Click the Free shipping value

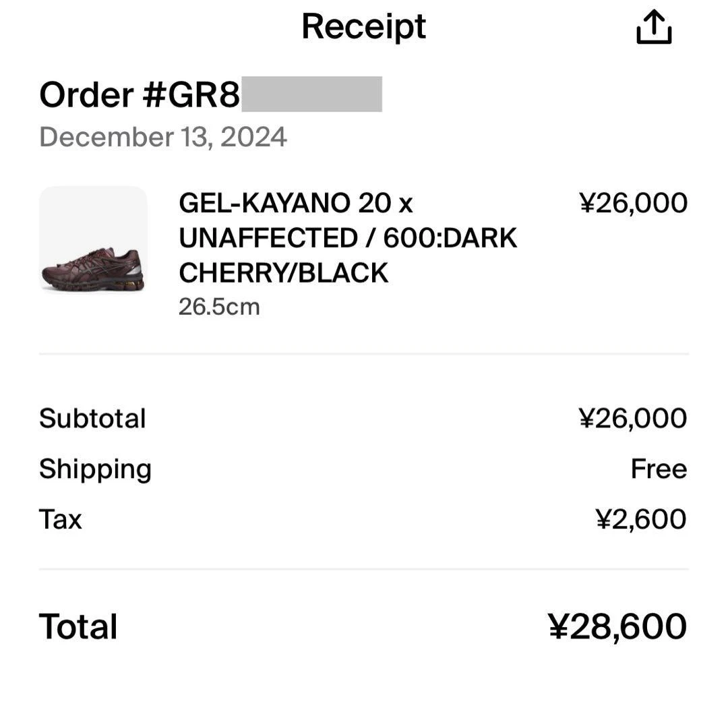tap(659, 469)
